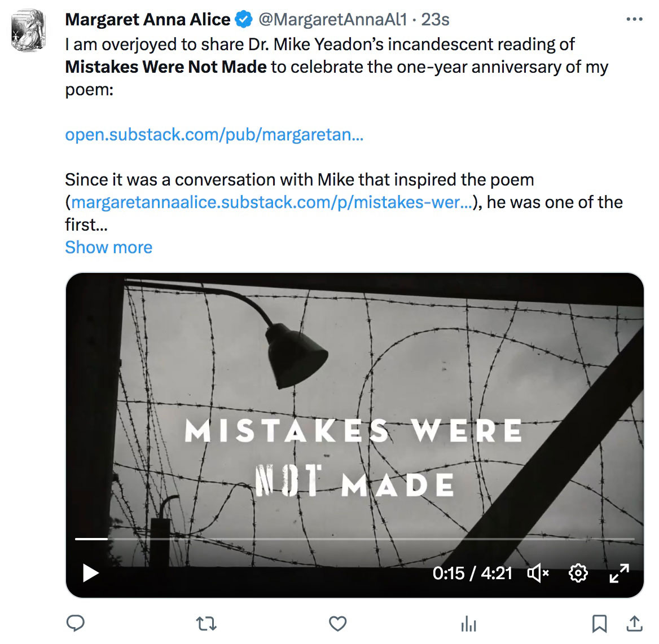
Task: Bookmark this tweet
Action: (600, 623)
